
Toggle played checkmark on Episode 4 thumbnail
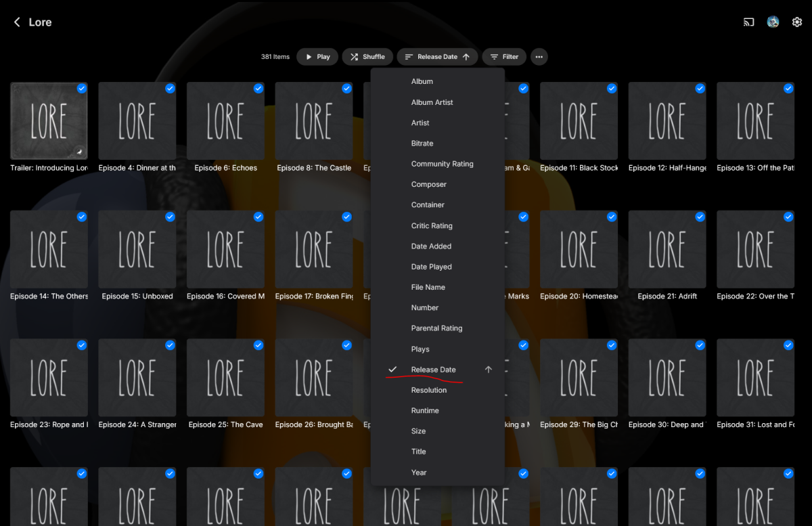[170, 89]
